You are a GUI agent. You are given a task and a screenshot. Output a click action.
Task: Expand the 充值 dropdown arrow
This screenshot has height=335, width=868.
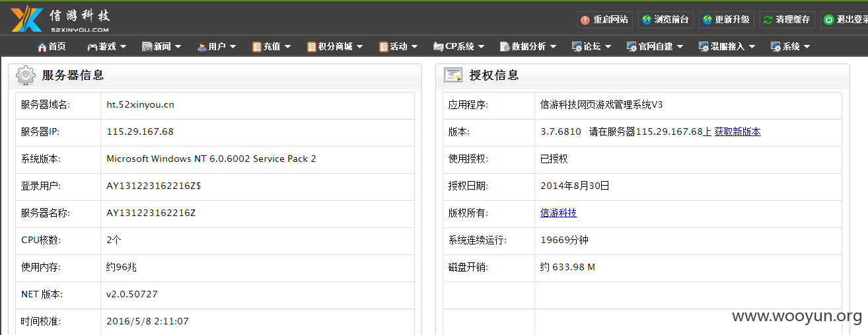pyautogui.click(x=288, y=47)
